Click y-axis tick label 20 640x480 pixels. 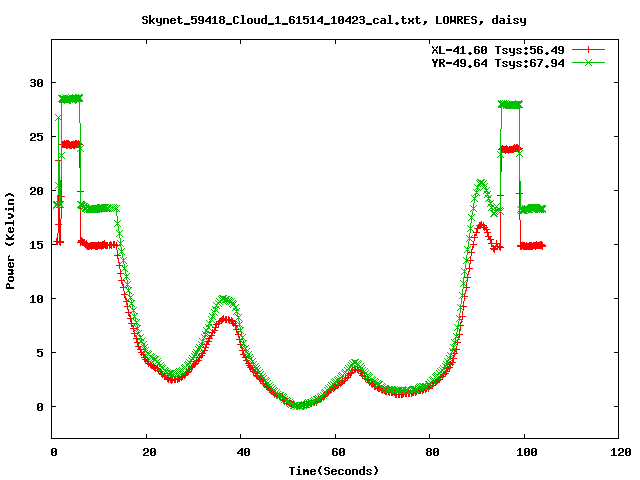[x=36, y=191]
